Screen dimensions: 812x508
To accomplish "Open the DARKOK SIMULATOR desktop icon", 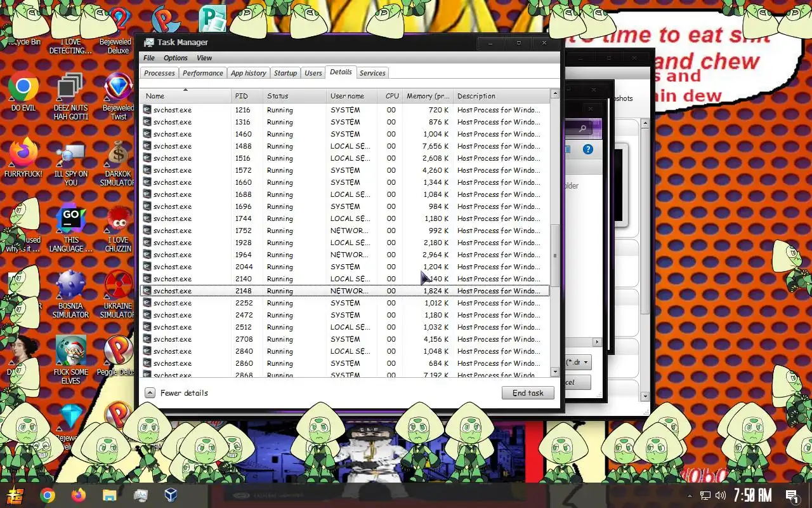I will (119, 163).
